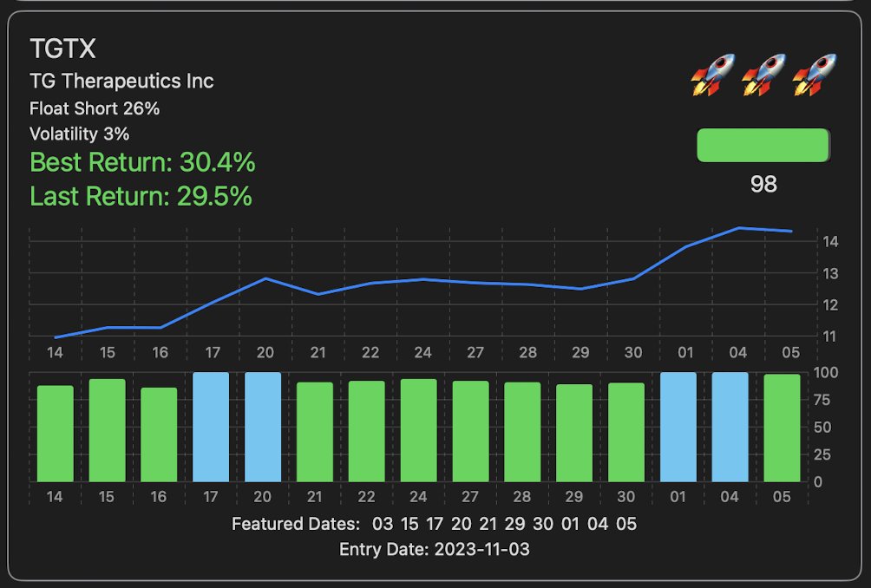The image size is (871, 588).
Task: Click the score value 98
Action: coord(763,185)
